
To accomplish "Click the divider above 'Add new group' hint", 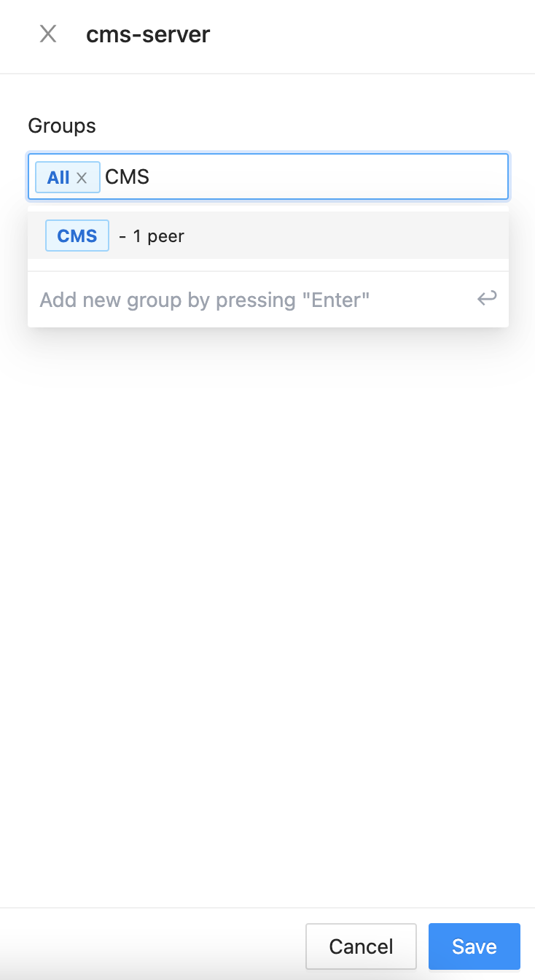I will coord(267,271).
